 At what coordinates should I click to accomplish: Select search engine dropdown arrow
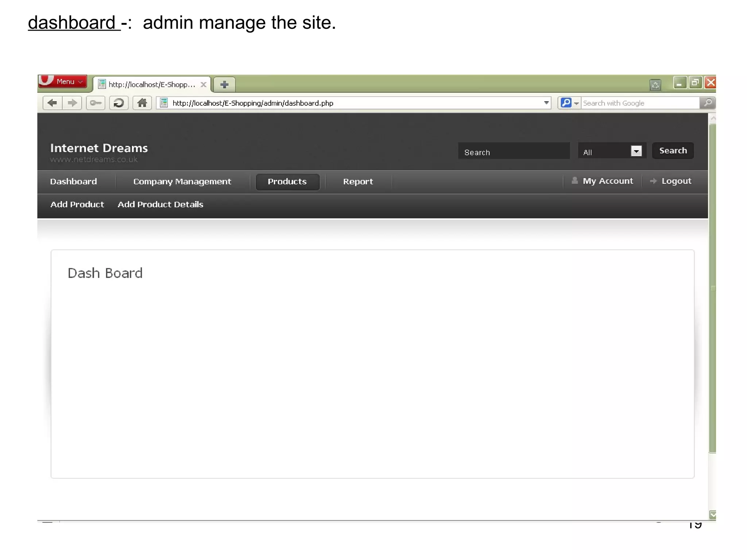(x=576, y=103)
